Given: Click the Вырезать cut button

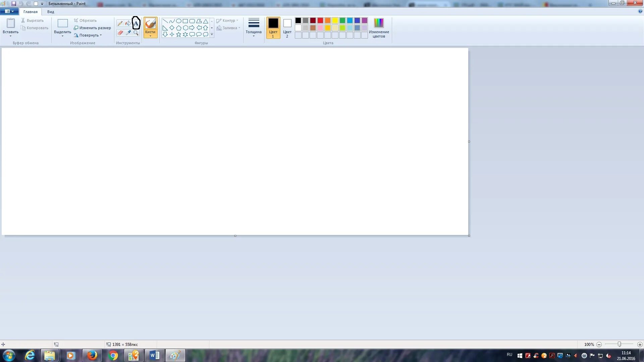Looking at the screenshot, I should (32, 20).
